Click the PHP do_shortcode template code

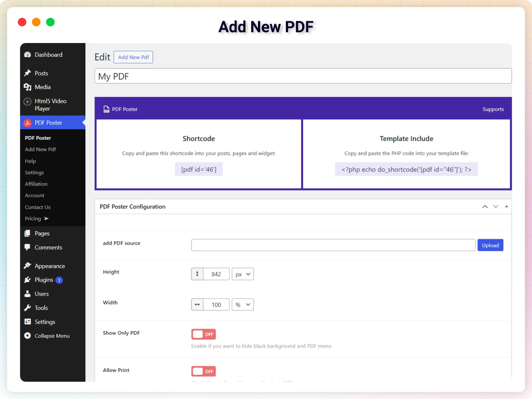(407, 169)
